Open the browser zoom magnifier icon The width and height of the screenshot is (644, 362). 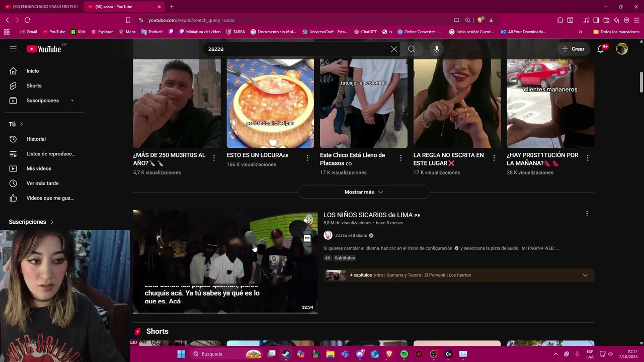(468, 20)
